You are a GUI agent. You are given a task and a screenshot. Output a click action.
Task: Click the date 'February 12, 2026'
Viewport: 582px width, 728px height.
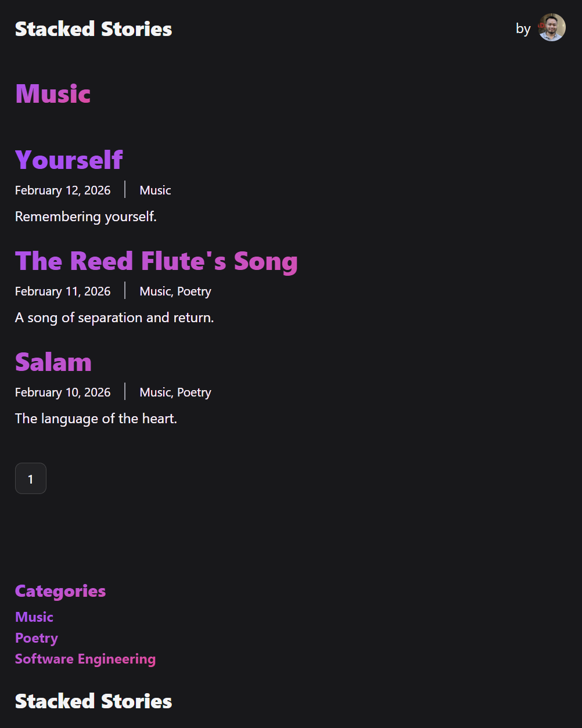pyautogui.click(x=62, y=190)
